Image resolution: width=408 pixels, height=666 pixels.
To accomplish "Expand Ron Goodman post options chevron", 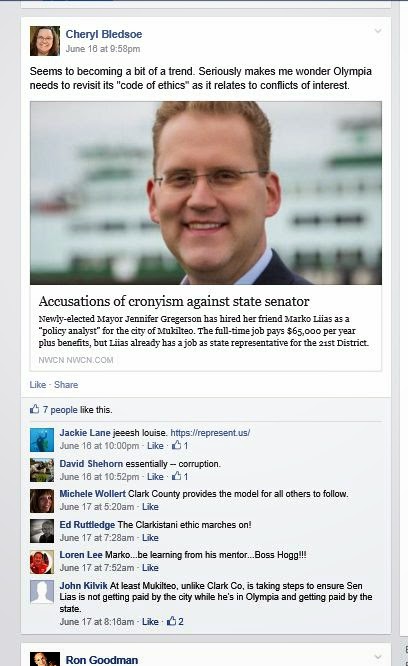I will (x=377, y=657).
